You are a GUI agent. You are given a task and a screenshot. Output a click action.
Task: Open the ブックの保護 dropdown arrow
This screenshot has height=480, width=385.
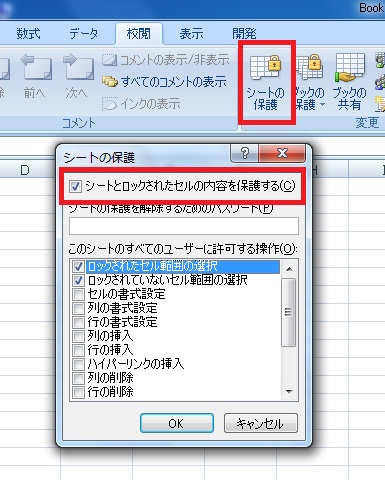(322, 105)
